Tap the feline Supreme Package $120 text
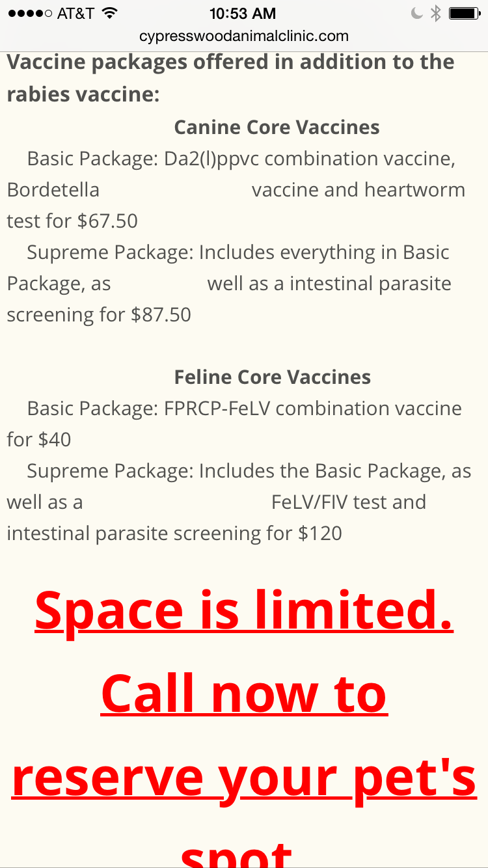 [239, 502]
